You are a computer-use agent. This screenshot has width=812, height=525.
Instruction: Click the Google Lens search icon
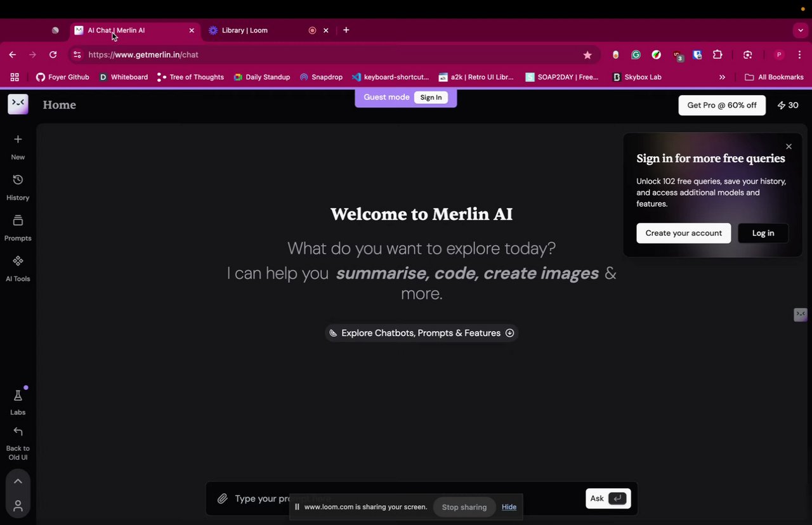coord(748,55)
